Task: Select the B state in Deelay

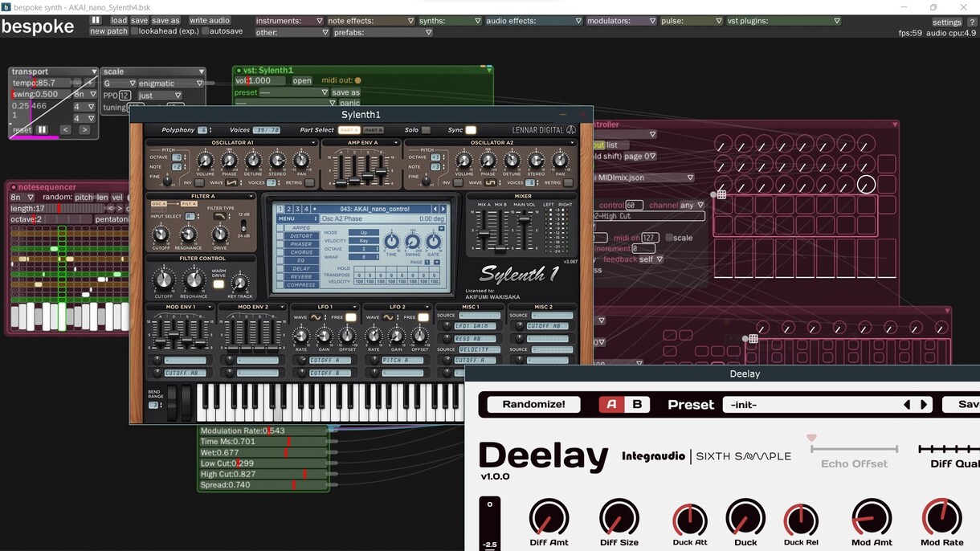Action: click(637, 405)
